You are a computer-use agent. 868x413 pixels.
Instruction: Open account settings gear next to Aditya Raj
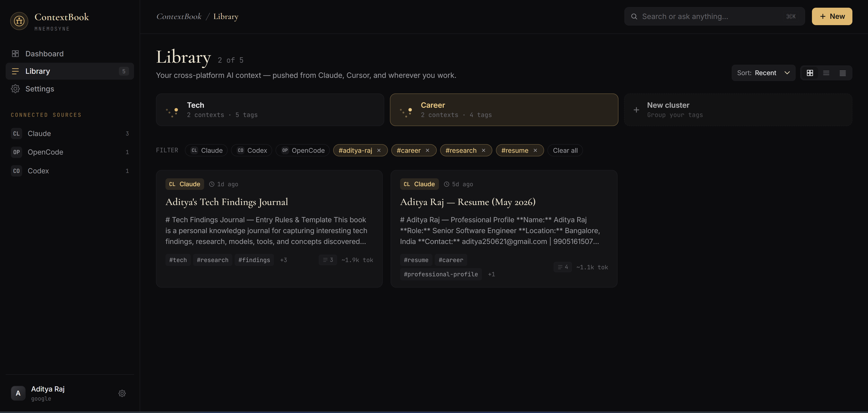122,394
